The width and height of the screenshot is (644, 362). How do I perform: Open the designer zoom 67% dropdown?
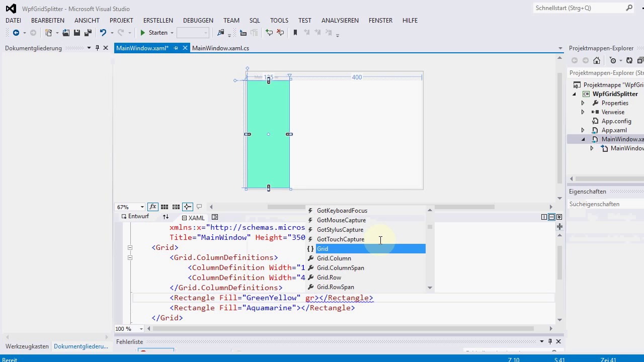click(142, 207)
